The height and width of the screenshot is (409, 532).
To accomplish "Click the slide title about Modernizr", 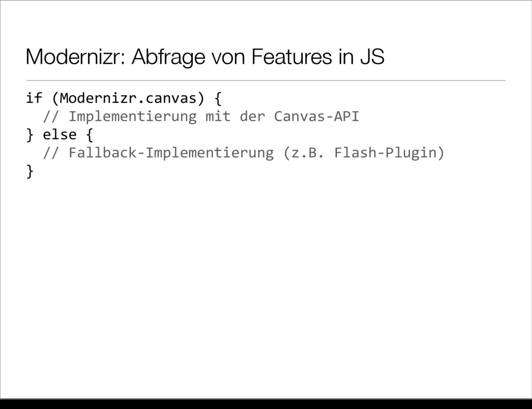I will coord(205,58).
